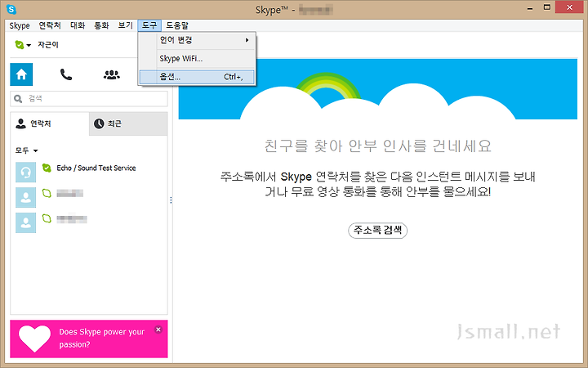This screenshot has height=368, width=588.
Task: Click the contact search field
Action: 89,99
